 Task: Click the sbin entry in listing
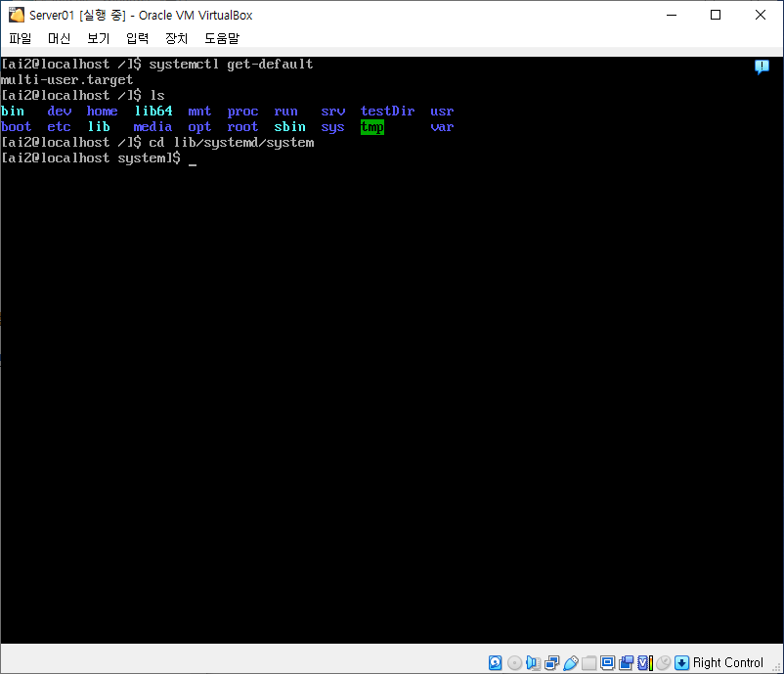tap(289, 126)
